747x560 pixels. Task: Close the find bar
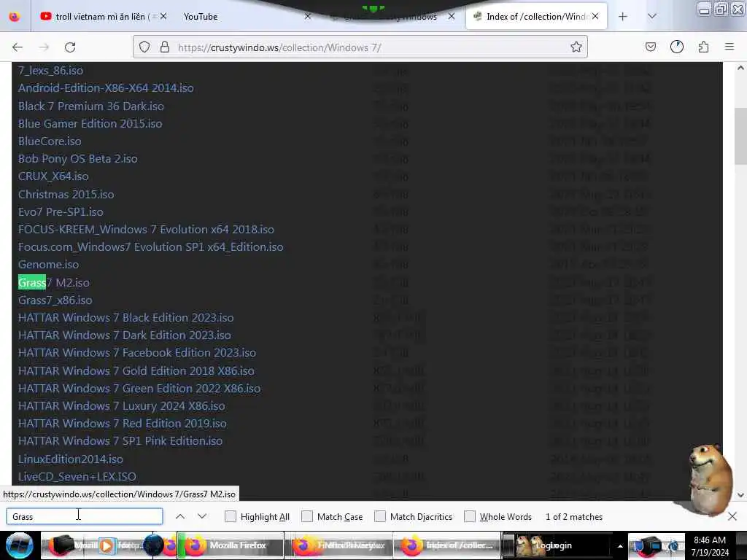pyautogui.click(x=732, y=516)
